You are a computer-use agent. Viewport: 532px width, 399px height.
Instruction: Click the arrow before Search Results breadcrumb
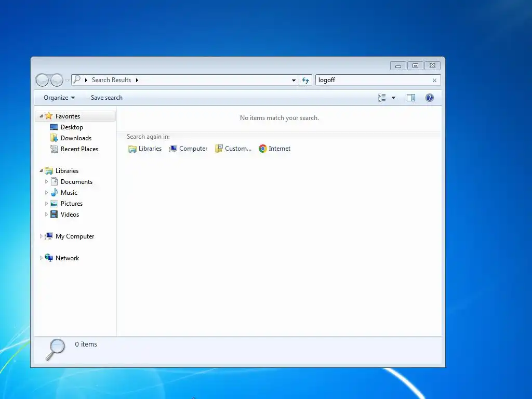[86, 80]
